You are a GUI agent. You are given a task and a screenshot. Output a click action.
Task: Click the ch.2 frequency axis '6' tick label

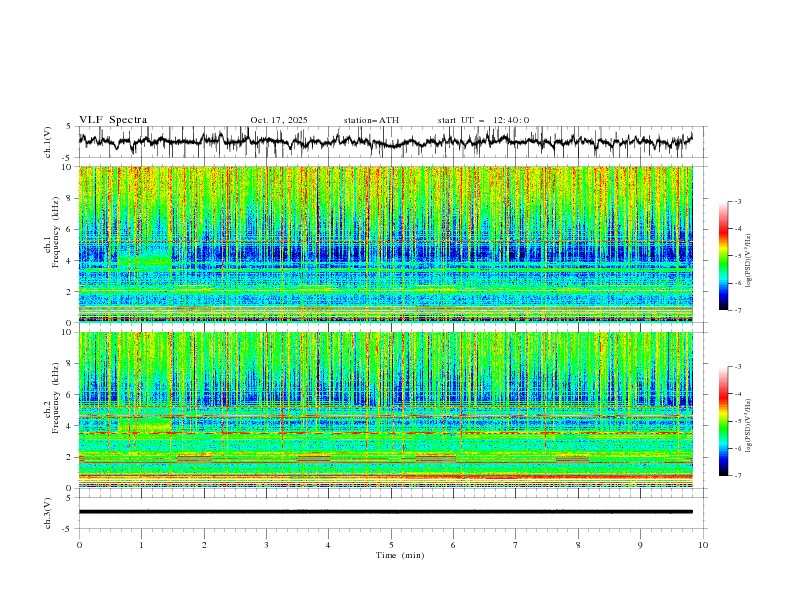(71, 395)
